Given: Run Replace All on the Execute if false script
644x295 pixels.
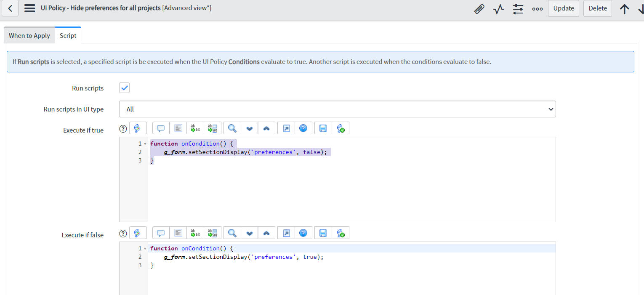Looking at the screenshot, I should [x=213, y=233].
